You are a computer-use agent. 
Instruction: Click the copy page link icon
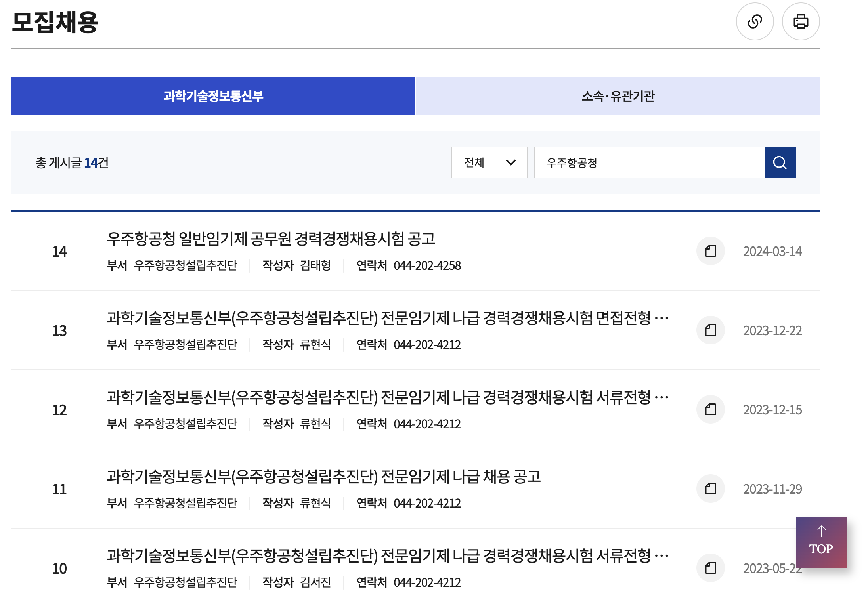pos(755,21)
